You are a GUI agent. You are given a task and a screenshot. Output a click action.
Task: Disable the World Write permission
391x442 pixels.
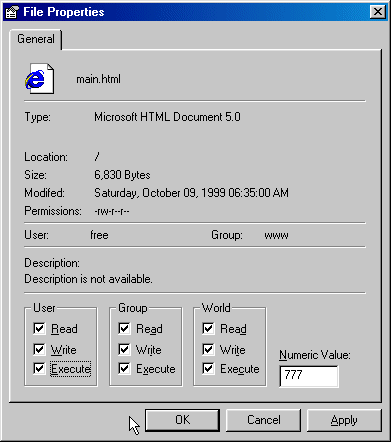click(208, 349)
